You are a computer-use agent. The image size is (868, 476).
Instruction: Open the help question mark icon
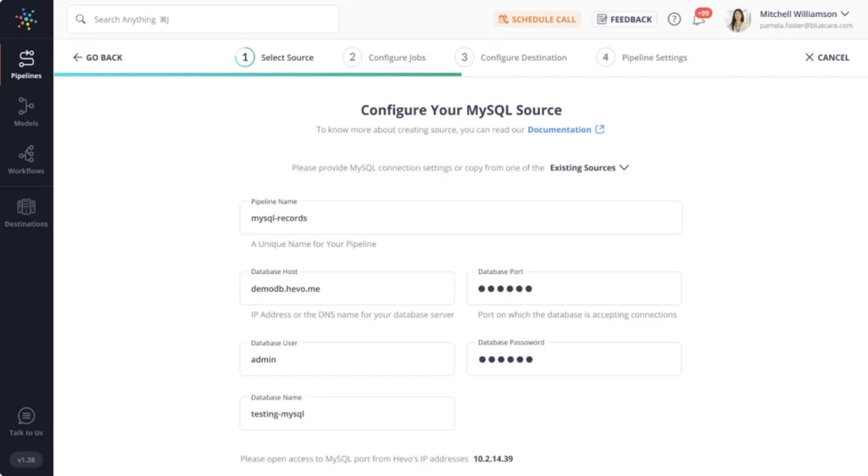pyautogui.click(x=674, y=20)
